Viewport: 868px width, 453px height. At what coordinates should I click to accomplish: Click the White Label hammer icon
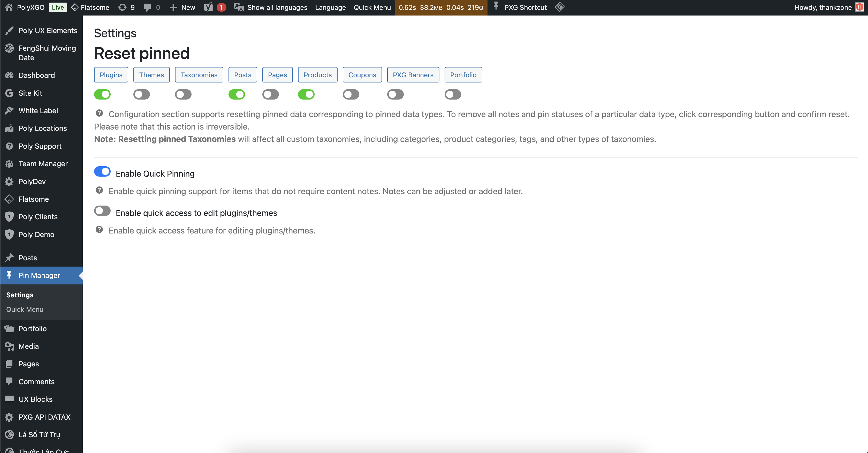coord(9,111)
